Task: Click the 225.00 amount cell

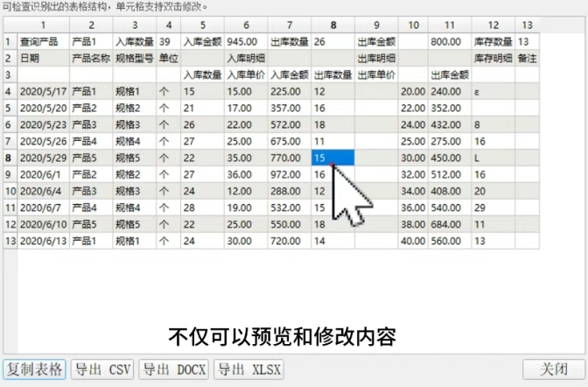Action: pos(290,92)
